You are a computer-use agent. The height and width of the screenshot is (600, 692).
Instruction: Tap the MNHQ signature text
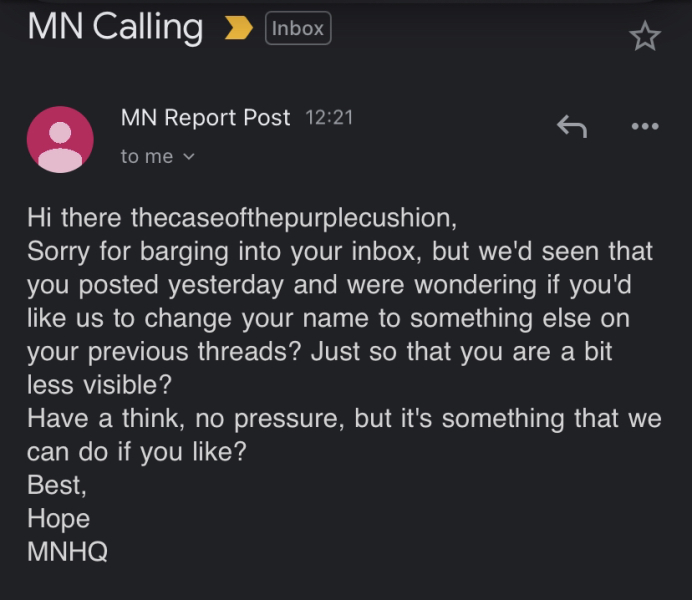point(67,552)
